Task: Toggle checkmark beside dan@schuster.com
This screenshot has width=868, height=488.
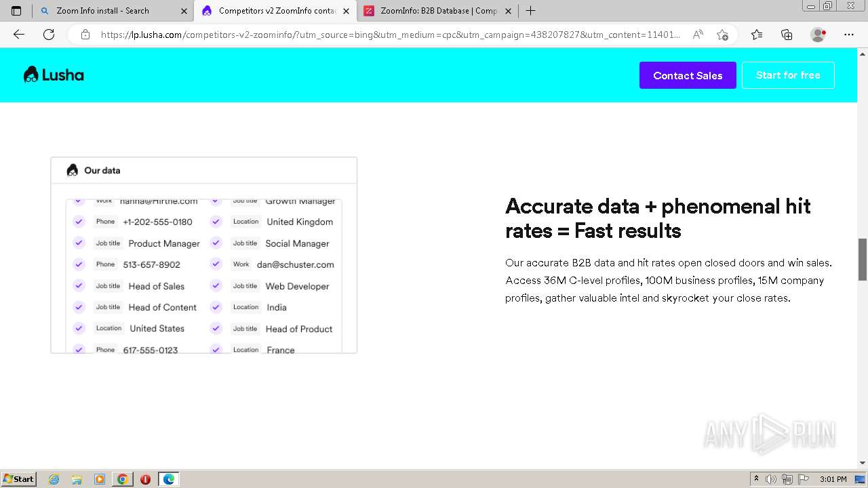Action: click(x=216, y=264)
